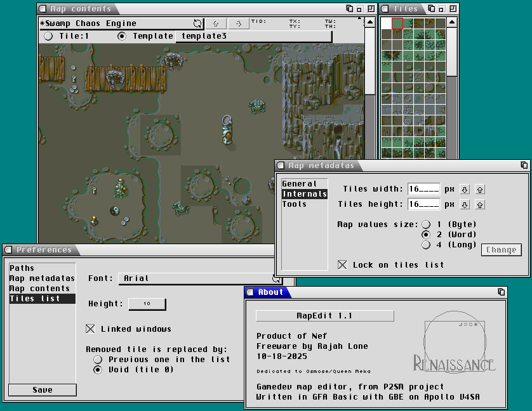Open the Font dropdown showing Arial
This screenshot has width=532, height=411.
tap(198, 278)
